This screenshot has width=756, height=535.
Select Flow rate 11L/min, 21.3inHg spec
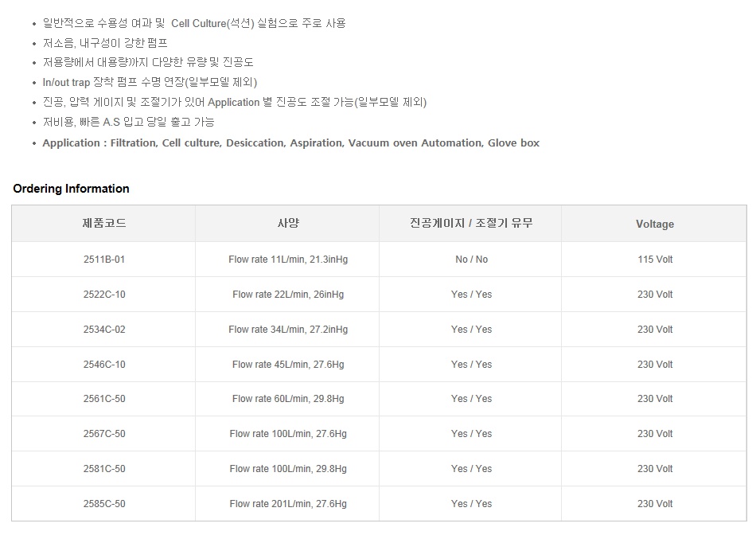[288, 260]
